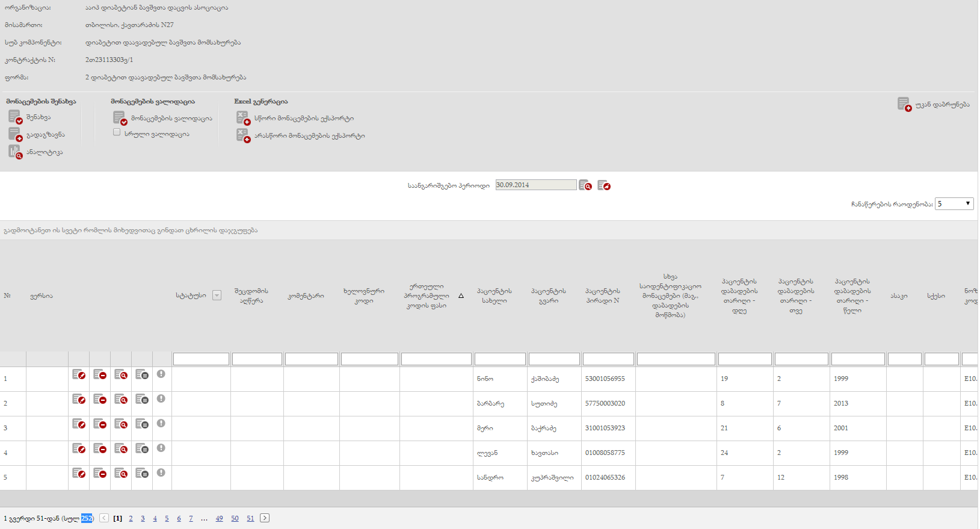This screenshot has width=980, height=529.
Task: Click the go back (უკან დაბრუნება) icon
Action: coord(904,105)
